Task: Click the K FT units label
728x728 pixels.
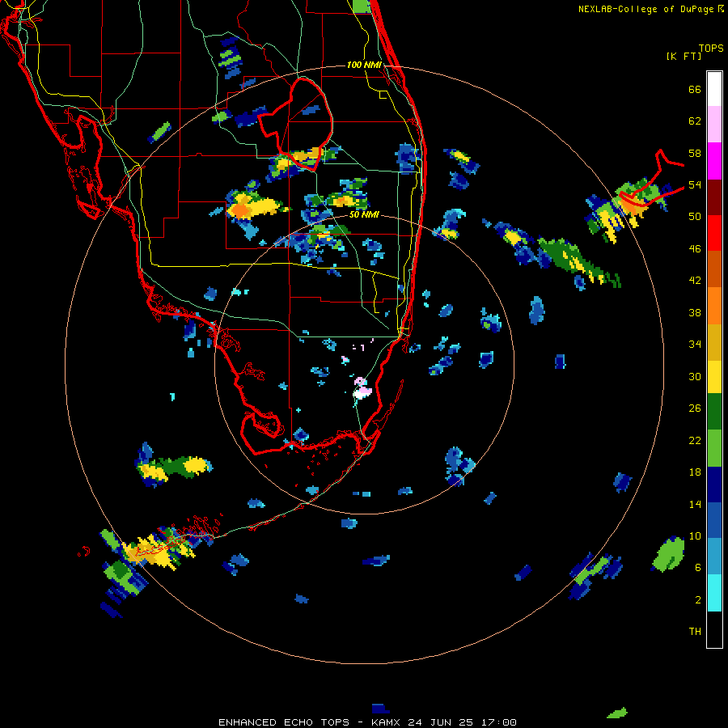Action: tap(684, 56)
